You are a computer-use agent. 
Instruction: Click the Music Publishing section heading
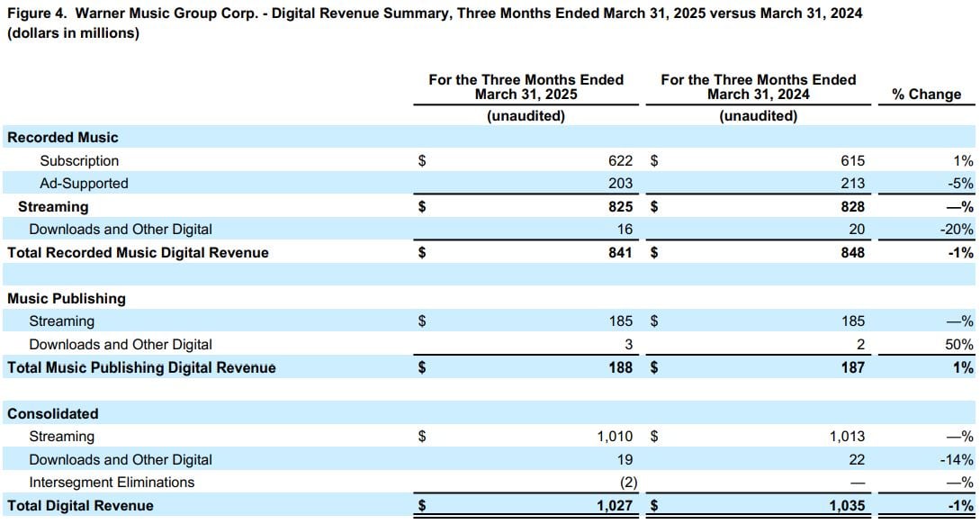[x=67, y=299]
